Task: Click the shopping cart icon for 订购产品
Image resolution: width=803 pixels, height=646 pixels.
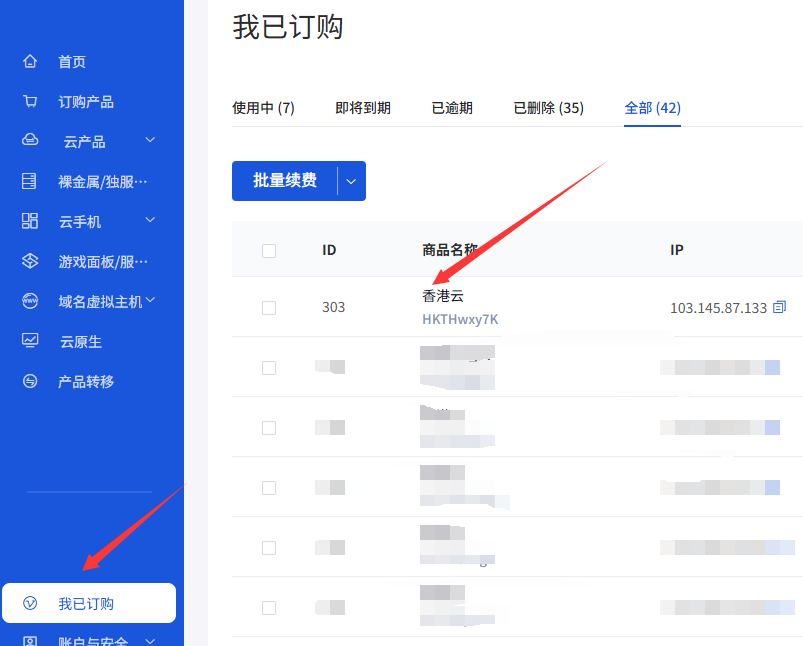Action: (x=30, y=102)
